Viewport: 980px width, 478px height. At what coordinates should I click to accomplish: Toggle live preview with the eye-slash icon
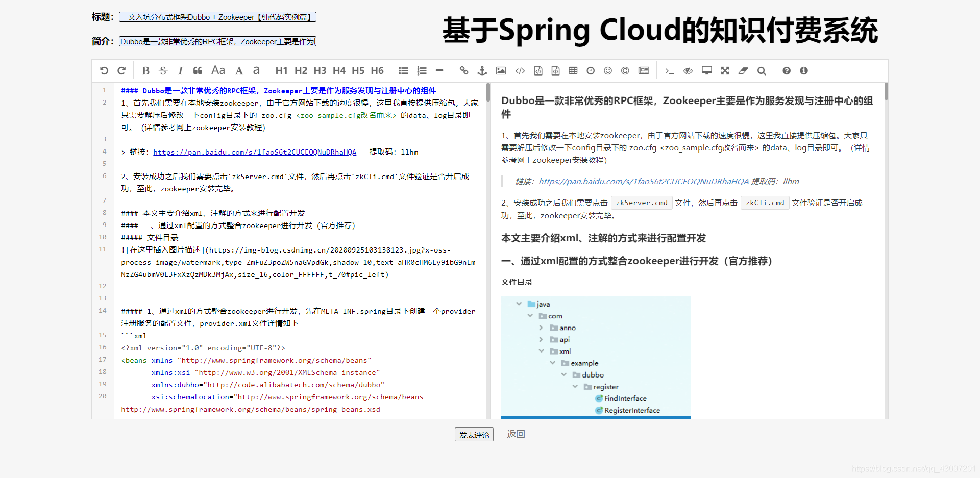tap(688, 71)
